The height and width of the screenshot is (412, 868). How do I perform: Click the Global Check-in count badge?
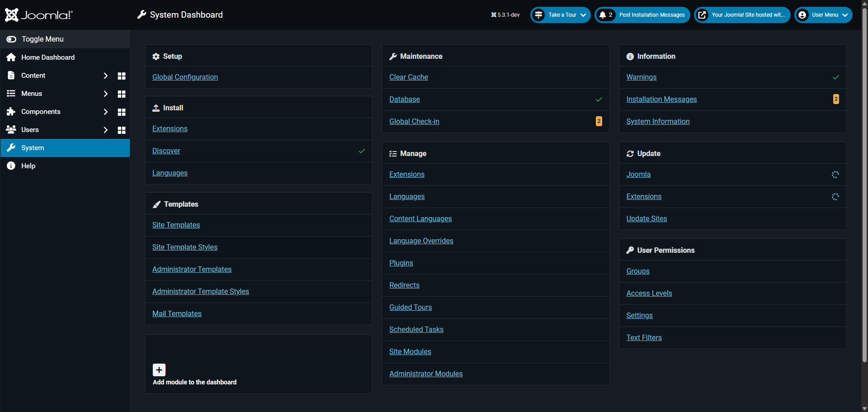coord(599,121)
